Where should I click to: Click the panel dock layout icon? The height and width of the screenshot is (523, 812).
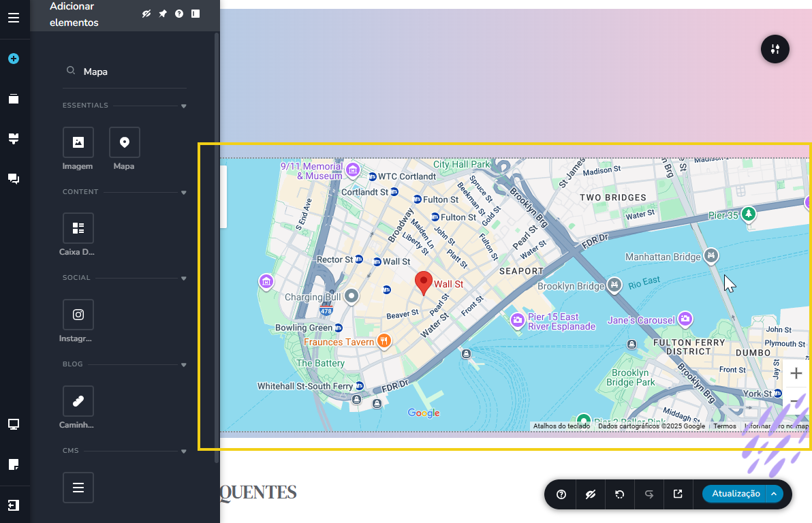[x=196, y=14]
